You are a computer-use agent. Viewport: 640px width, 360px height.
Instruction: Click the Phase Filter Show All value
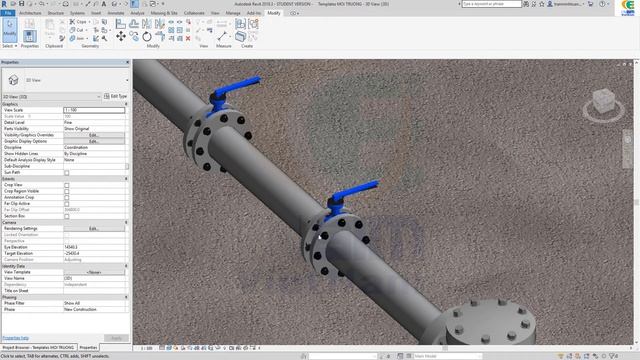click(94, 303)
